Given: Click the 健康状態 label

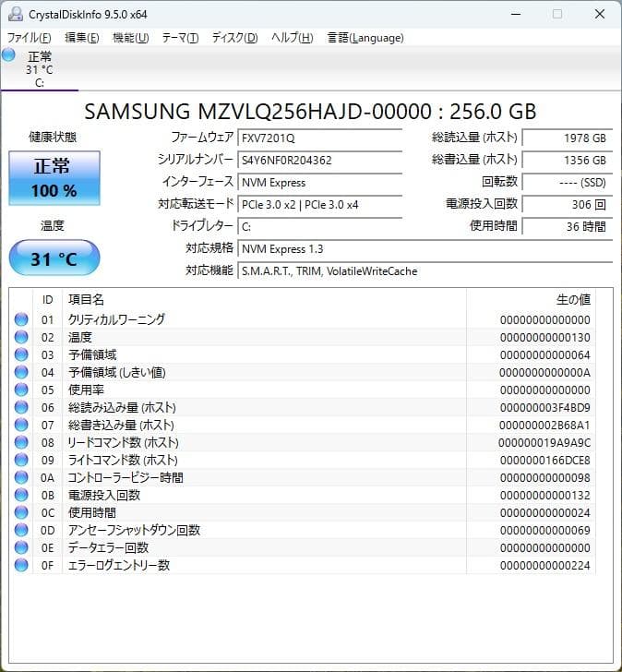Looking at the screenshot, I should pos(53,138).
